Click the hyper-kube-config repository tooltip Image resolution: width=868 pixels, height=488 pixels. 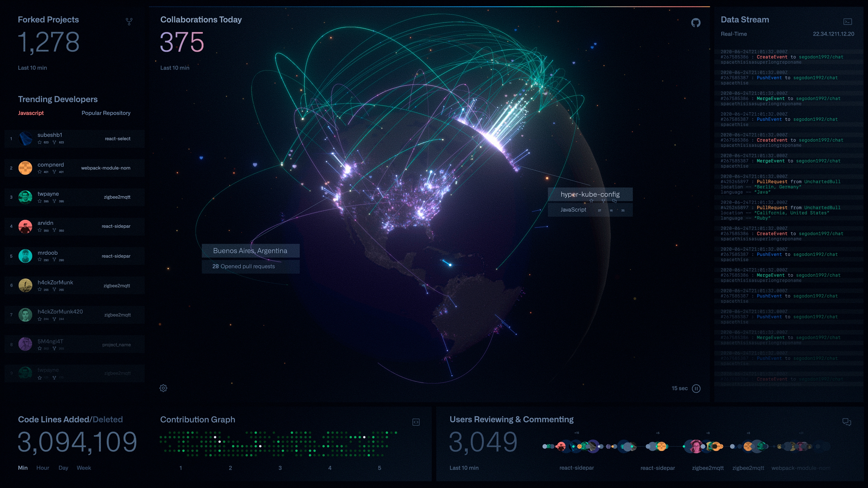(590, 194)
